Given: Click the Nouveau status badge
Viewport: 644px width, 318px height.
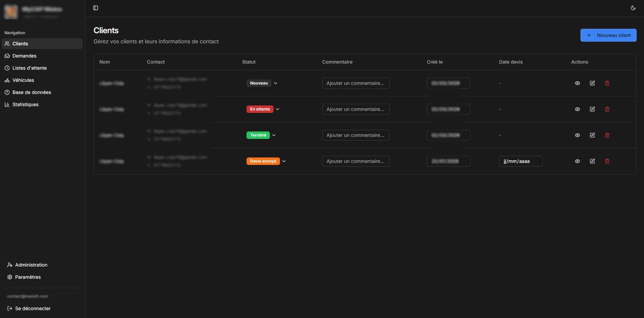Looking at the screenshot, I should pos(259,83).
